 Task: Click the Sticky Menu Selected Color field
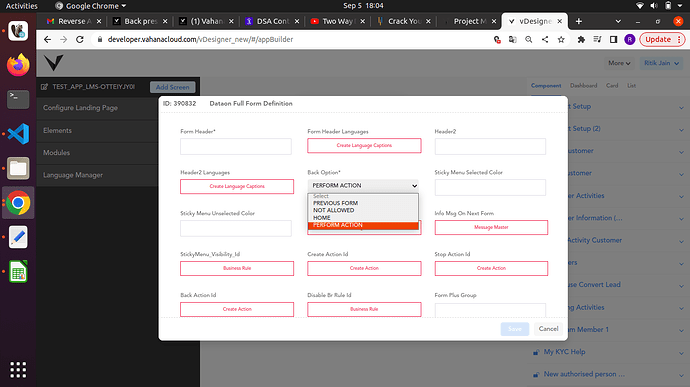(490, 187)
